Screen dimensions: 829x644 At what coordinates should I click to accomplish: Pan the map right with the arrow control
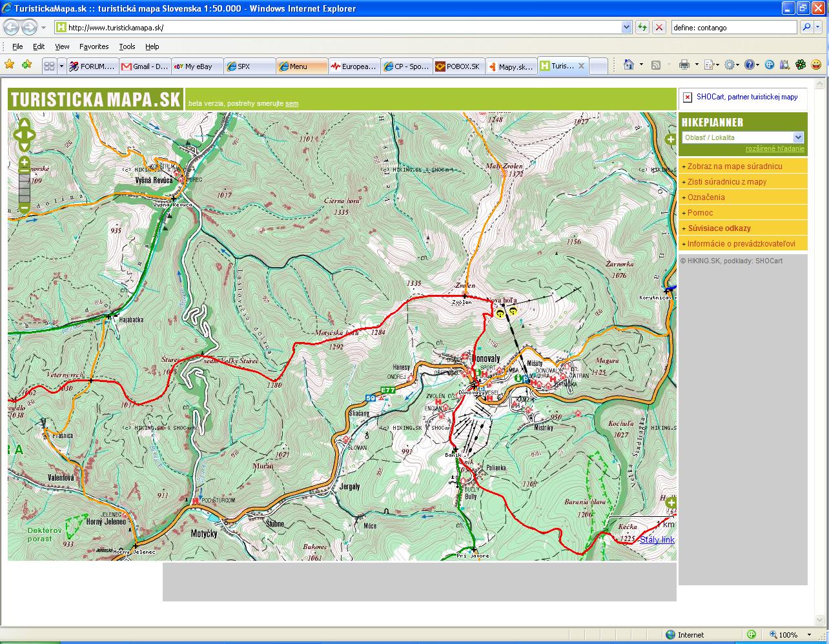(x=32, y=136)
